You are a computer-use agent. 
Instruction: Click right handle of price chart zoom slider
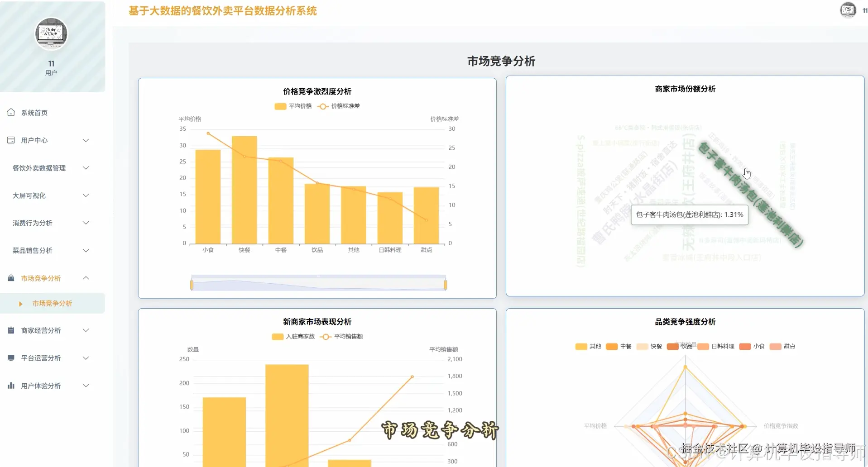(x=446, y=285)
